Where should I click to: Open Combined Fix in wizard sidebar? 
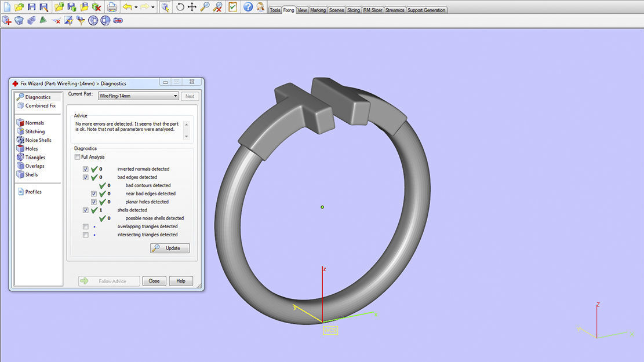point(37,105)
